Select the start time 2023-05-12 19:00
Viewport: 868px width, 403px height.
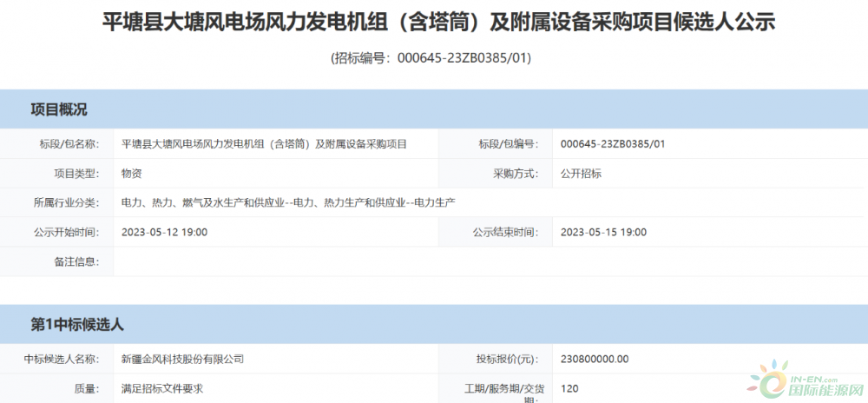164,233
